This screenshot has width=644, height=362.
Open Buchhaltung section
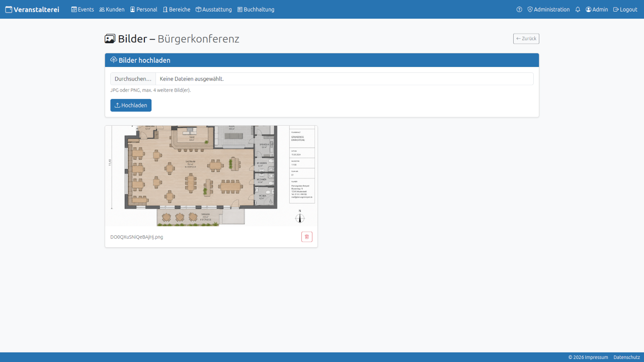[256, 10]
